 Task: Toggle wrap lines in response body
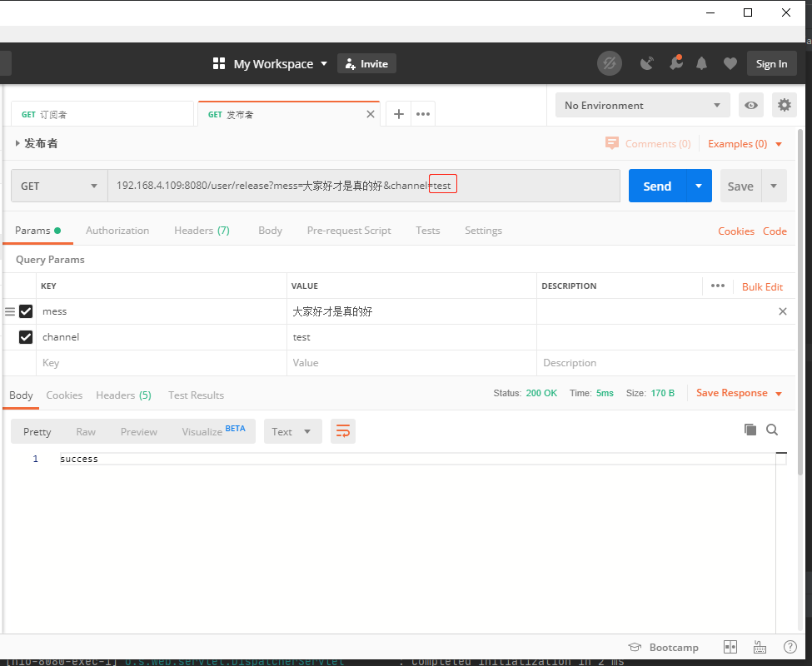[342, 430]
